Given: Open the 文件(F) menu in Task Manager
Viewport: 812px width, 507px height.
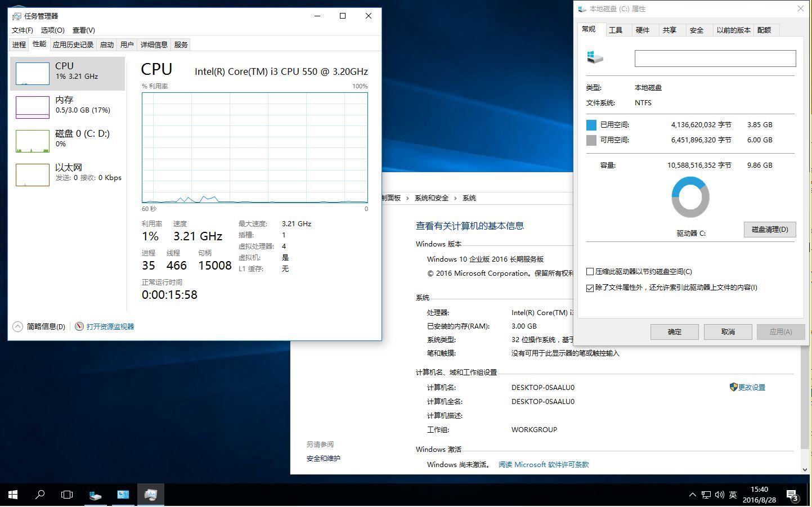Looking at the screenshot, I should pyautogui.click(x=23, y=30).
